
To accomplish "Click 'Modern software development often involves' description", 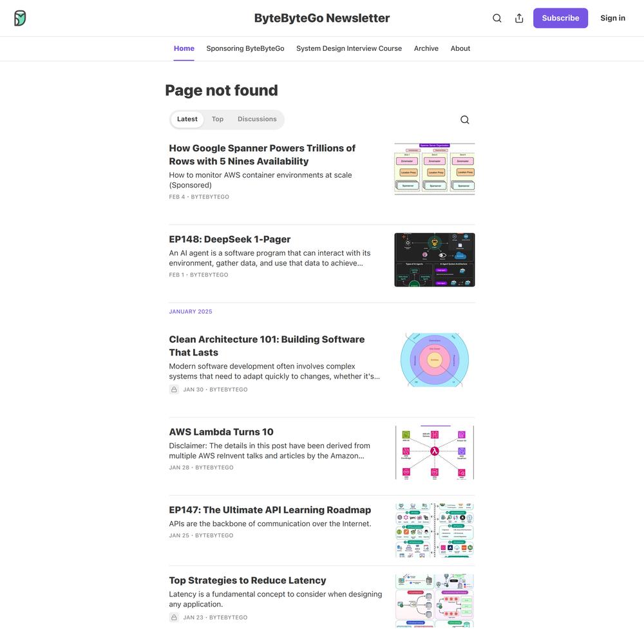I will (274, 372).
